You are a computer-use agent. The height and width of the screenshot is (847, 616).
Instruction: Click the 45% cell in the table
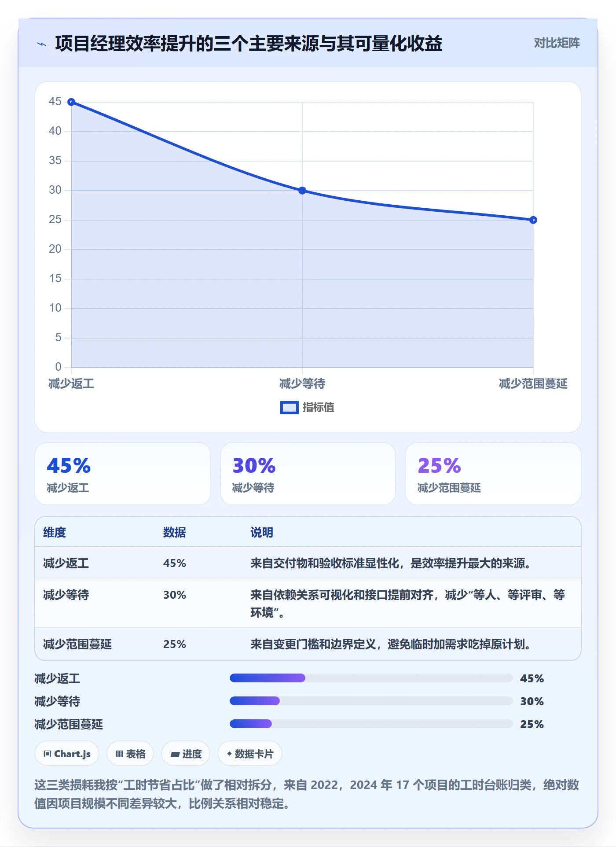coord(175,563)
